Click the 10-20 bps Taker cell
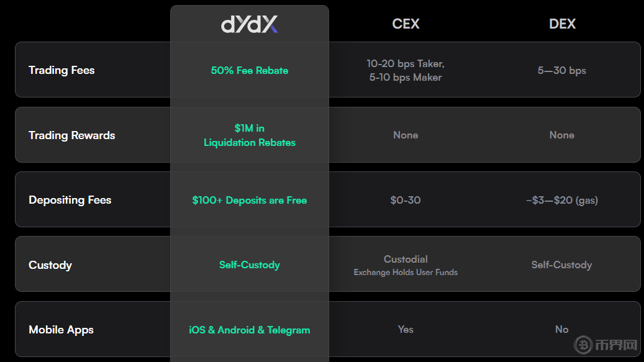 [x=406, y=64]
